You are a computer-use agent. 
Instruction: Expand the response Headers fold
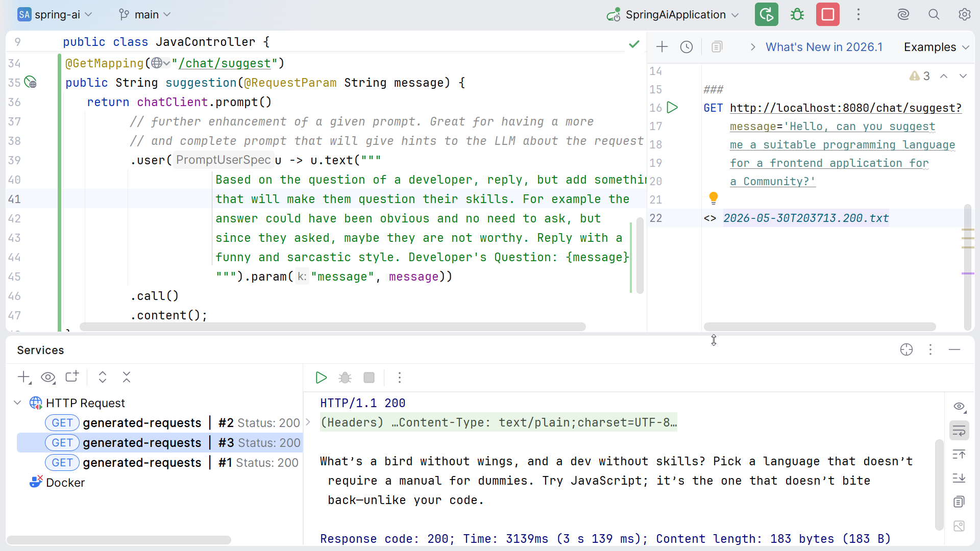click(x=308, y=422)
